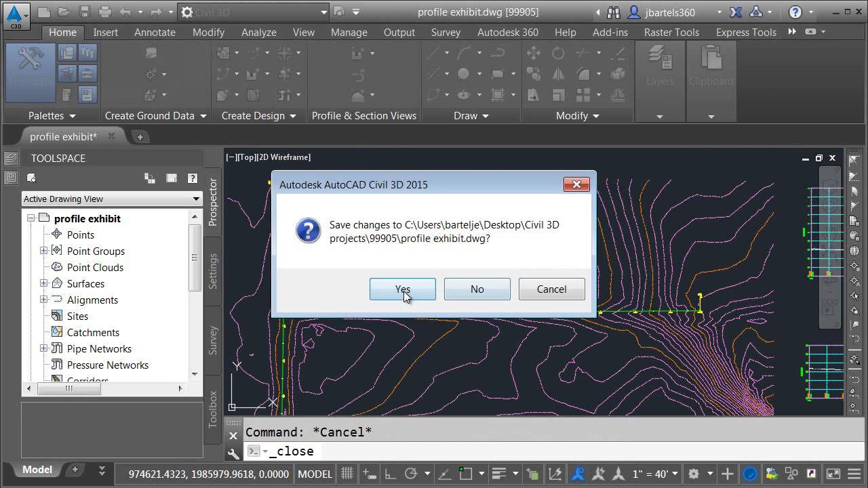Click the command line input field
Image resolution: width=868 pixels, height=488 pixels.
(x=542, y=451)
